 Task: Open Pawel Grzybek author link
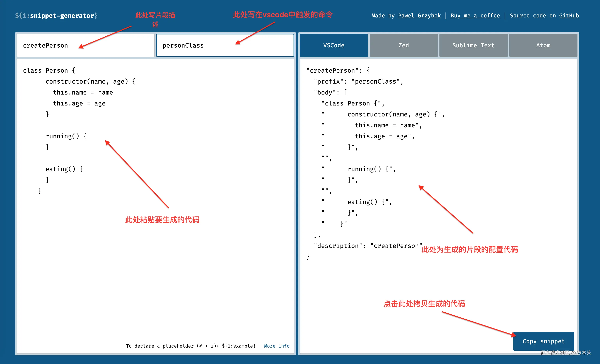(419, 16)
